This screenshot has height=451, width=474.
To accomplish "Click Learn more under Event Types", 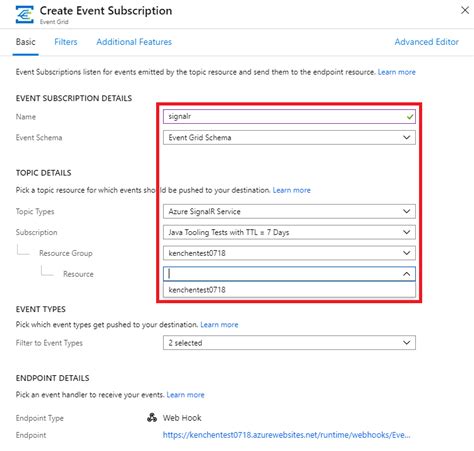I will point(219,325).
